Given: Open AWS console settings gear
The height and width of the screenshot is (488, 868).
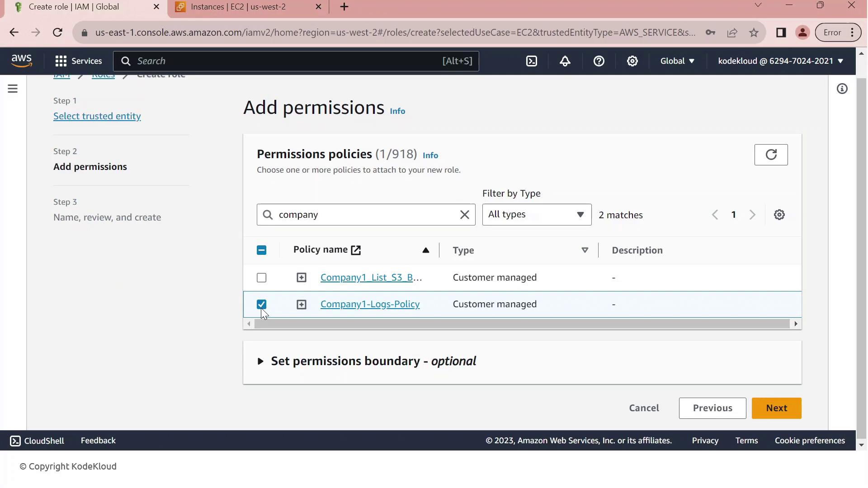Looking at the screenshot, I should click(632, 61).
